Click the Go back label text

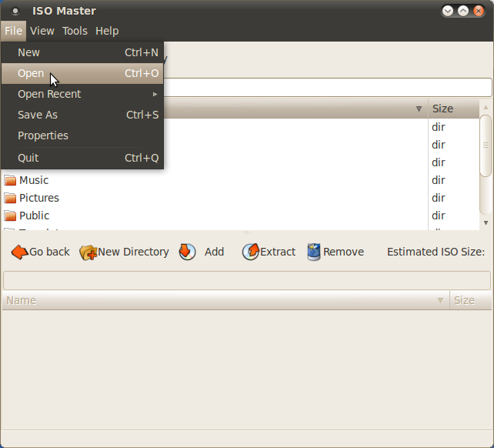pos(49,252)
